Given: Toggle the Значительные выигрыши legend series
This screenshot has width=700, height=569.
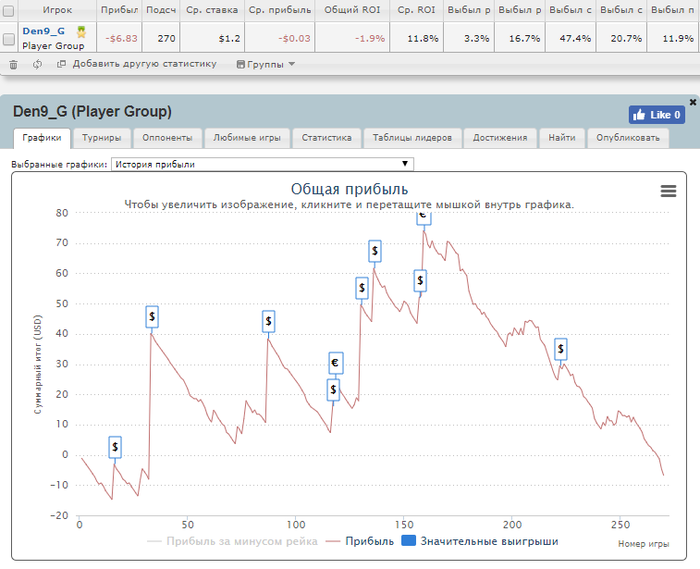Looking at the screenshot, I should coord(480,541).
